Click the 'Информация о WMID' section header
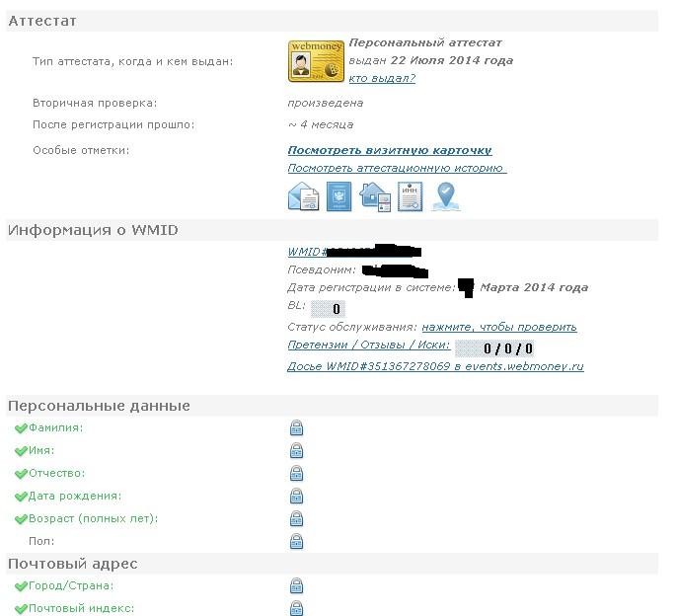This screenshot has width=676, height=616. (x=332, y=230)
